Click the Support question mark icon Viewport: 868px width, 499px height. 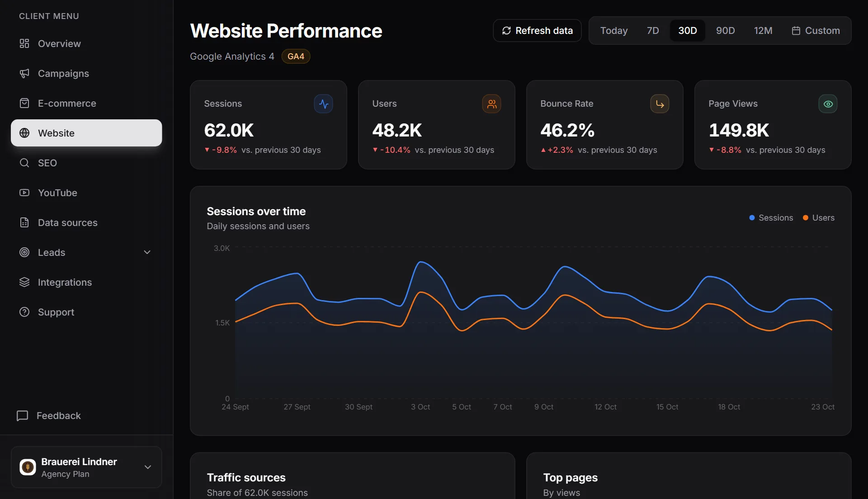click(24, 312)
